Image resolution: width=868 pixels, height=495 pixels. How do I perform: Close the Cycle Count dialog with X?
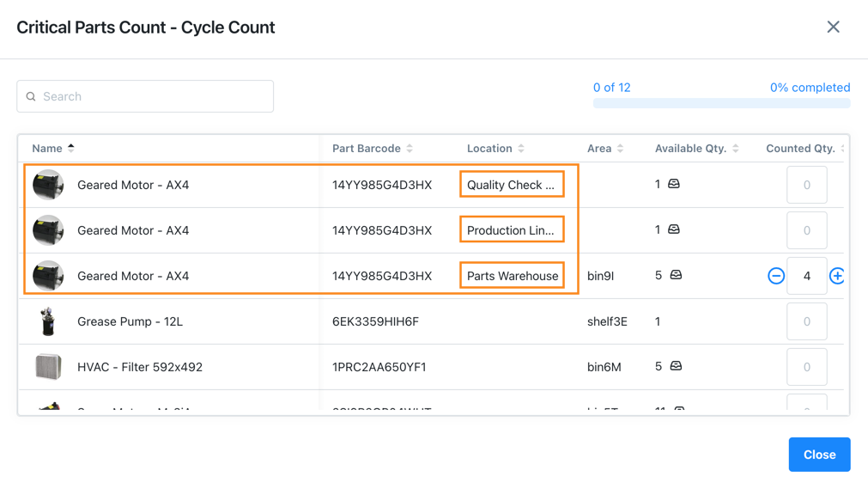pyautogui.click(x=833, y=27)
